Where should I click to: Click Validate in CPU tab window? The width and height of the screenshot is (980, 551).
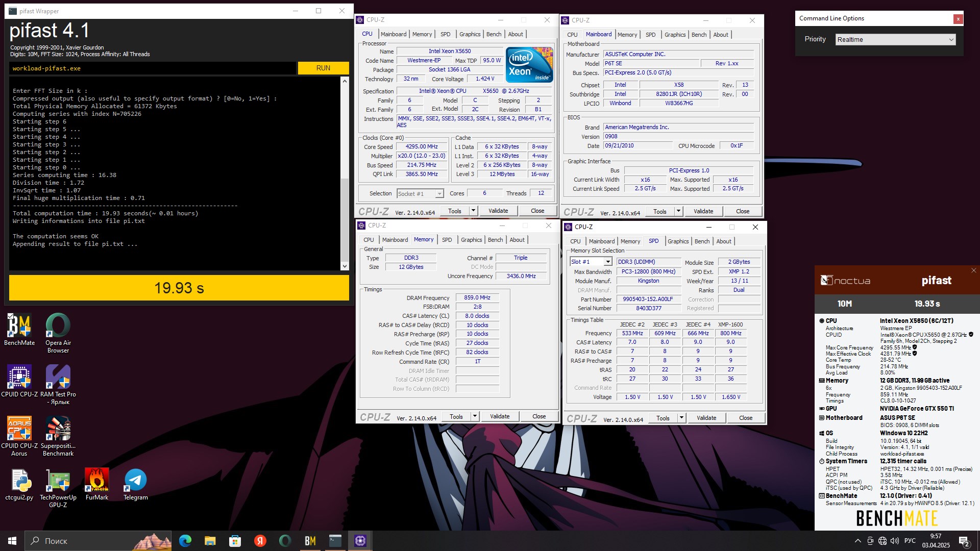point(498,211)
